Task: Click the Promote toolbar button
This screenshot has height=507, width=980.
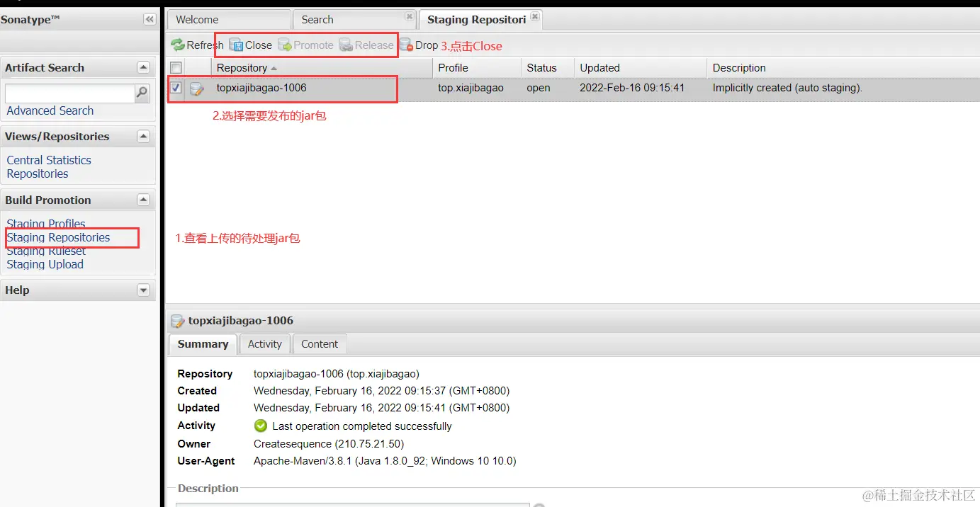Action: pos(305,45)
